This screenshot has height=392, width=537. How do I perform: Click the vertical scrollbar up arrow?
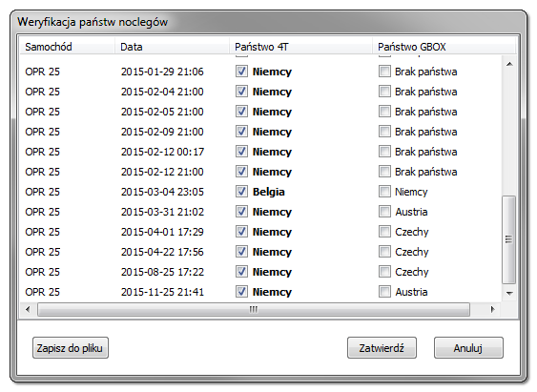[x=509, y=64]
